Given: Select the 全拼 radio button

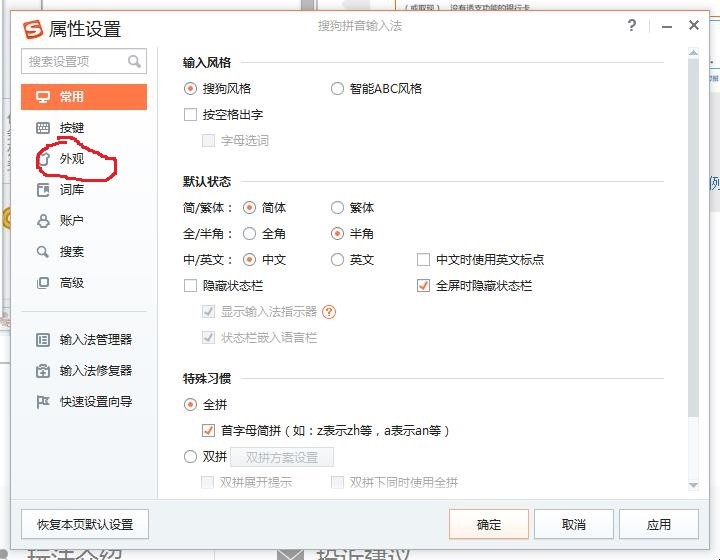Looking at the screenshot, I should (190, 405).
